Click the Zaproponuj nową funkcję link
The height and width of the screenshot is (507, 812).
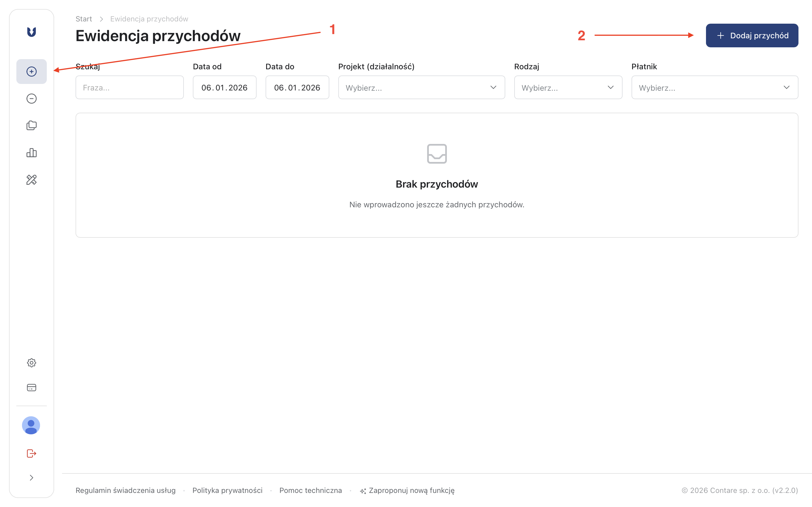coord(411,490)
